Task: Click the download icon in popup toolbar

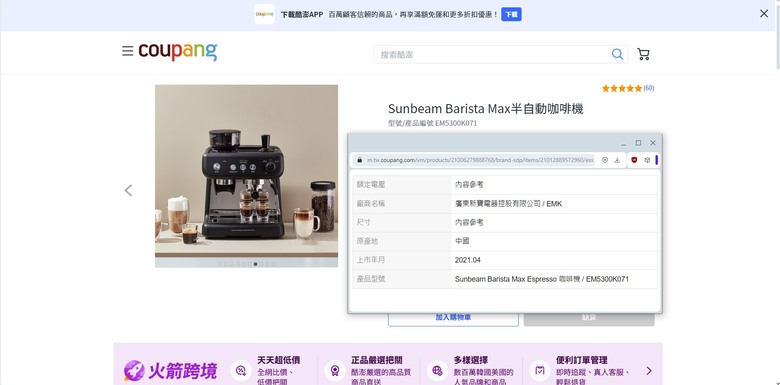Action: coord(617,160)
